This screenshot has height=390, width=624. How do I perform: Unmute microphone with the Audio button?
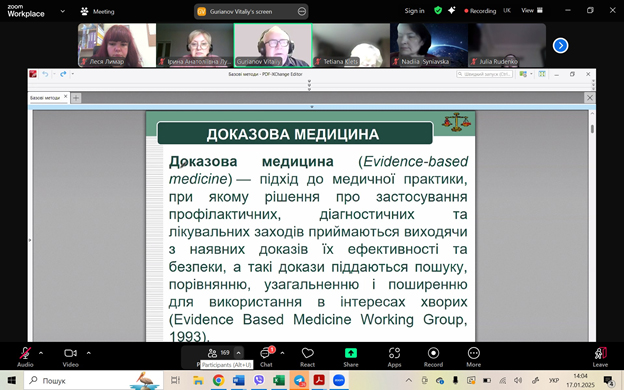25,356
